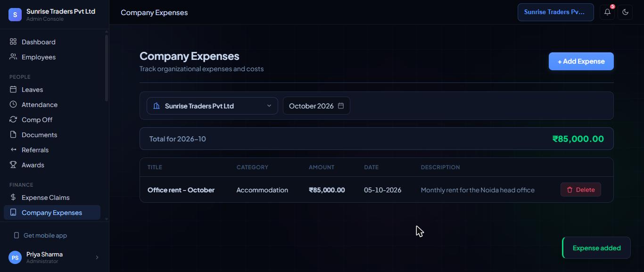Open the Sunrise Traders Pvt Ltd company dropdown

pos(212,106)
